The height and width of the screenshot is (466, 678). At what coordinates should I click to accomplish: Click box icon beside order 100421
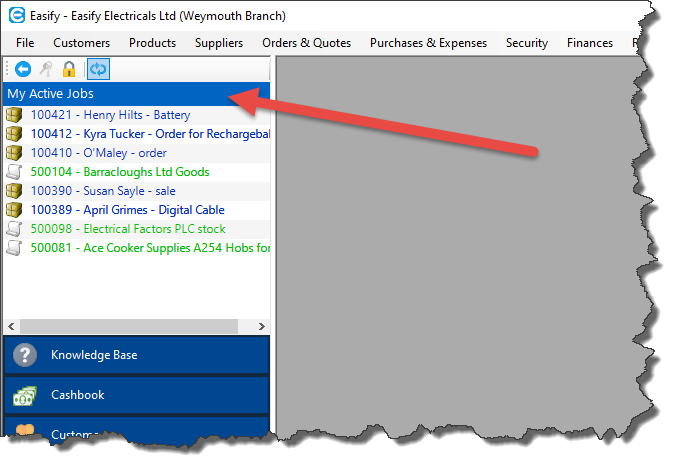pos(14,115)
